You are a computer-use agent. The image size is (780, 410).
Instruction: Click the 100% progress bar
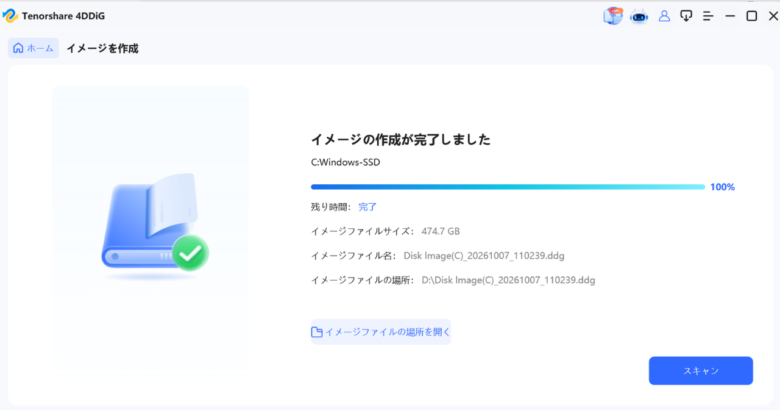(x=508, y=187)
